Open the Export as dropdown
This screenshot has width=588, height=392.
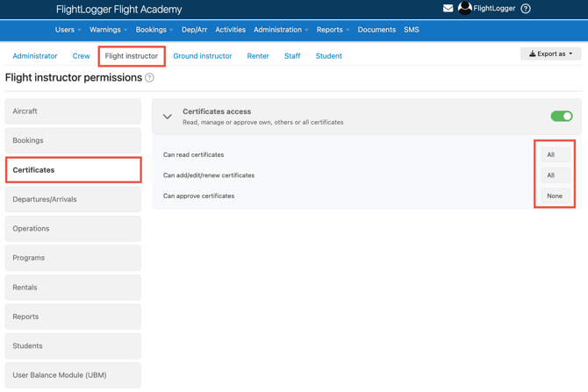coord(550,54)
